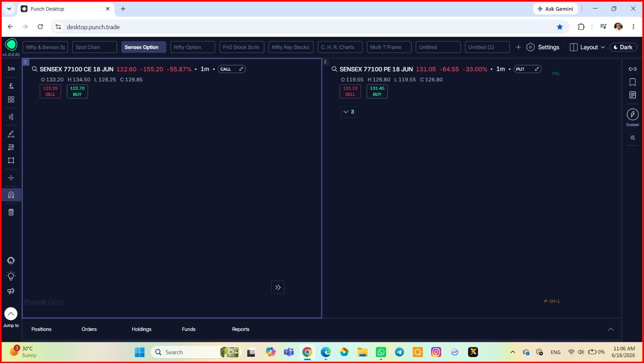Select the rectangle shape drawing tool

click(x=11, y=160)
